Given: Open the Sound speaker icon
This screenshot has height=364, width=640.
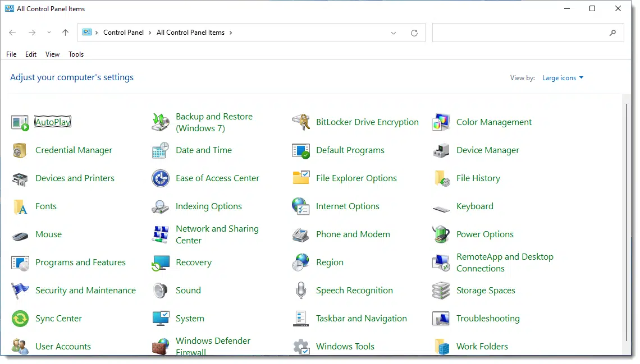Looking at the screenshot, I should point(161,291).
